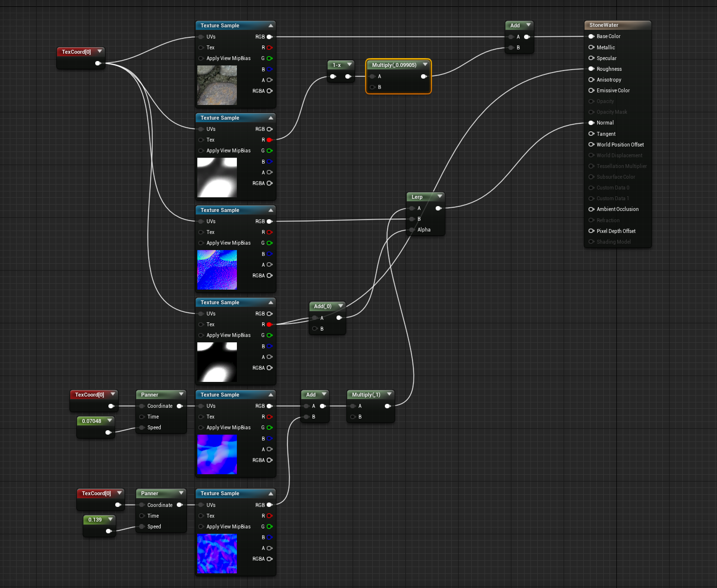Image resolution: width=717 pixels, height=588 pixels.
Task: Click the Ambient Occlusion pin on StoneWater
Action: pyautogui.click(x=591, y=209)
